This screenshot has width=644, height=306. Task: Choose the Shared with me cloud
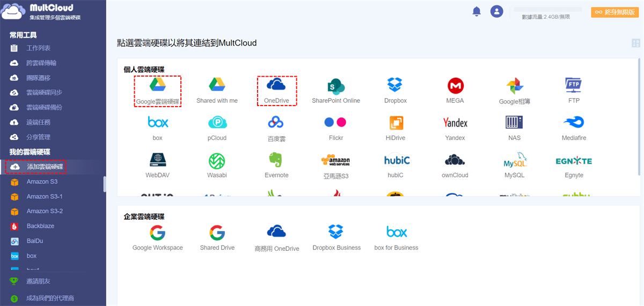click(217, 91)
